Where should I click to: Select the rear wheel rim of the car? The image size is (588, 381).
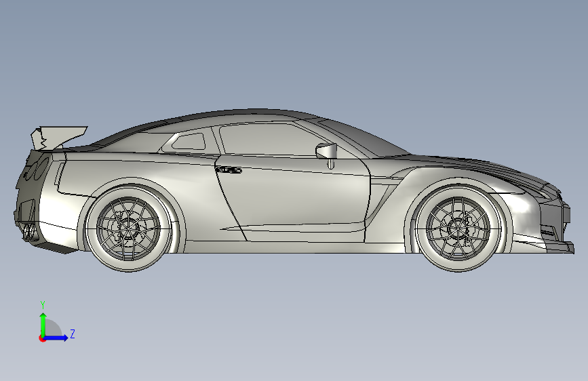point(129,228)
